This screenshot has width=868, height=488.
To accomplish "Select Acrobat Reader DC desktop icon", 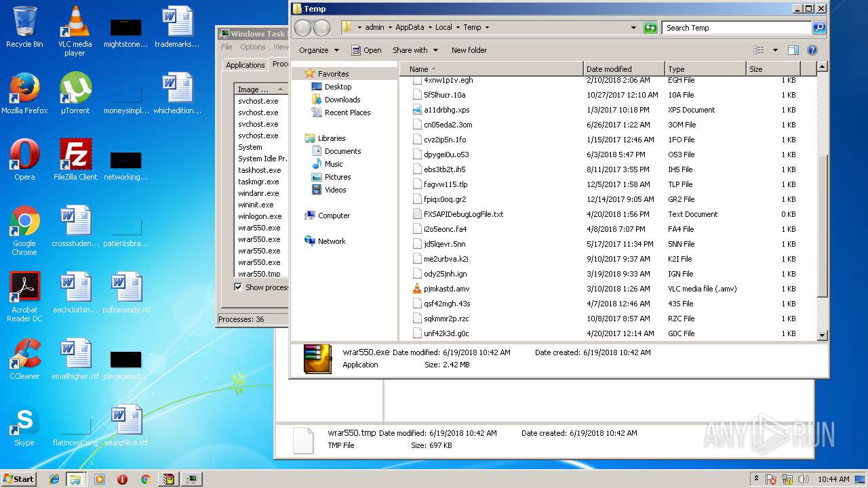I will pos(24,297).
